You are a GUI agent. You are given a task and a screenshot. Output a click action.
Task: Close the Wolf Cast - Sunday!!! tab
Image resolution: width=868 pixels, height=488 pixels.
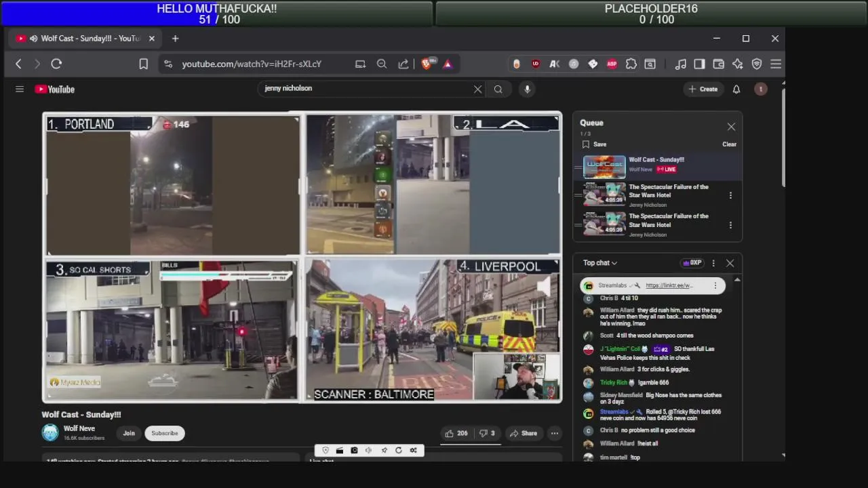pyautogui.click(x=151, y=39)
